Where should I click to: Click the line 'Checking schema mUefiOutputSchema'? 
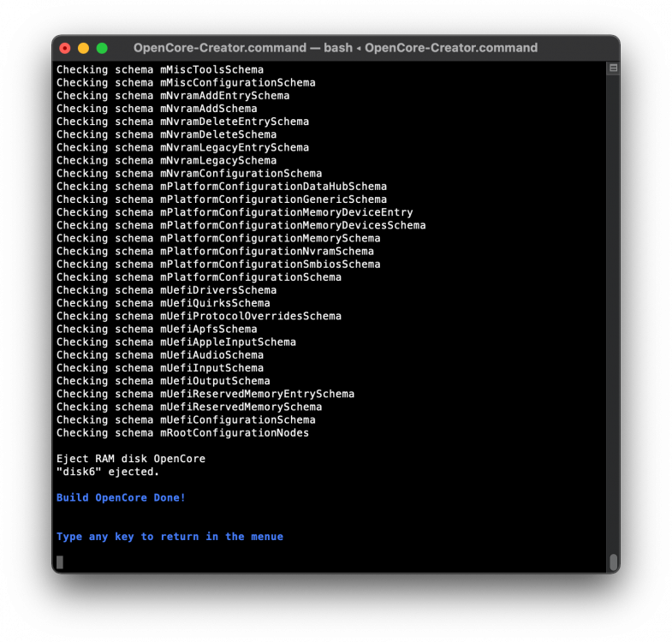click(x=164, y=381)
